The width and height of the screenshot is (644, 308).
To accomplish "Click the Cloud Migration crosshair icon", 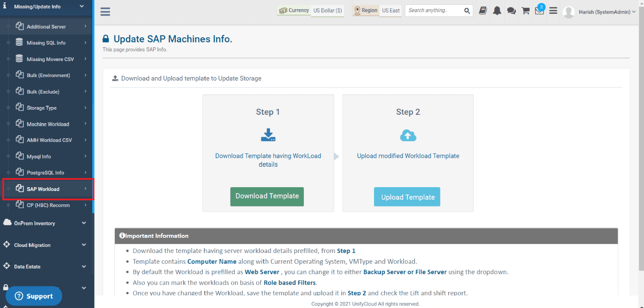I will click(7, 244).
